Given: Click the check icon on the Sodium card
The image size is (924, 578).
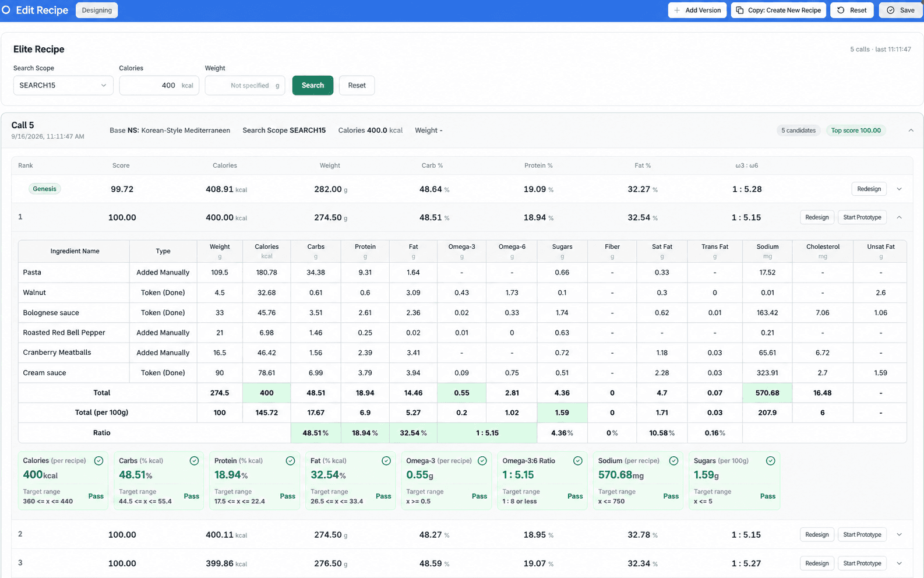Looking at the screenshot, I should [x=674, y=461].
